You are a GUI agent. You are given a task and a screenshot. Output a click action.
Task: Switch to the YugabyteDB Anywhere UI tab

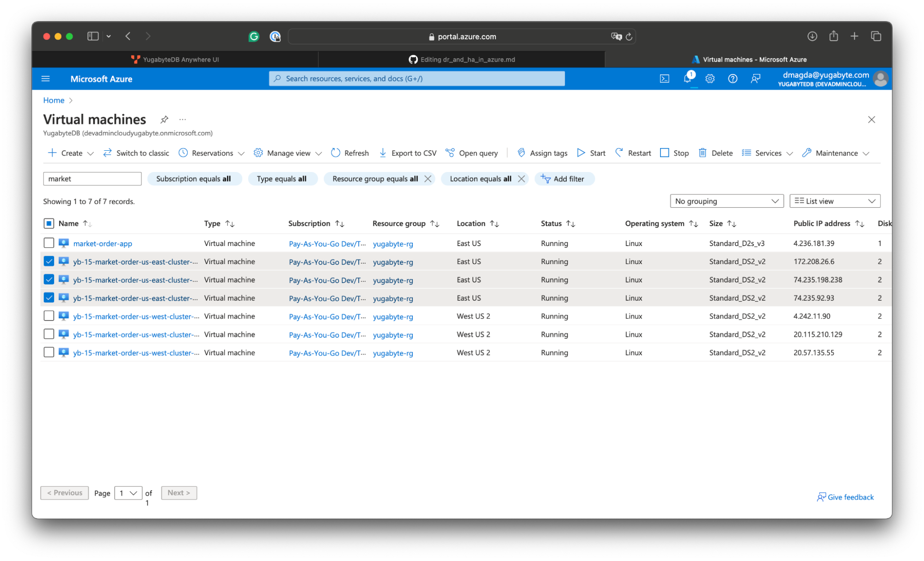(175, 60)
